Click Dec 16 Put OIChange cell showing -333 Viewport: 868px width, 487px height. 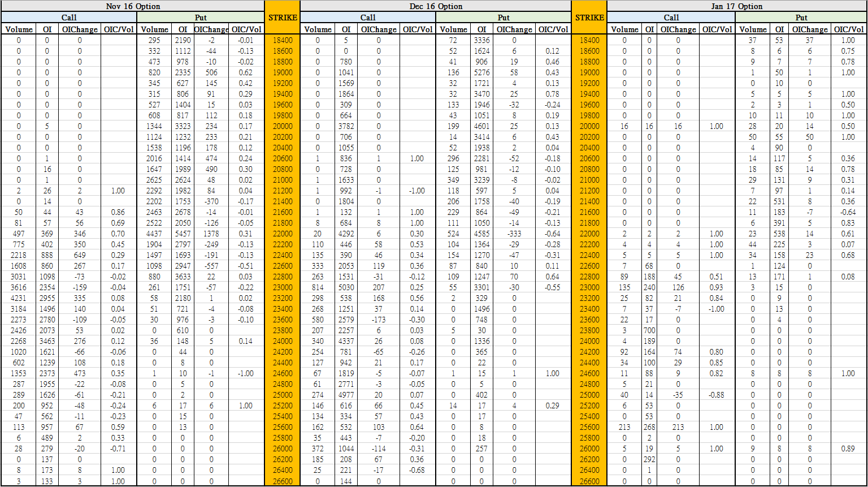pos(514,234)
